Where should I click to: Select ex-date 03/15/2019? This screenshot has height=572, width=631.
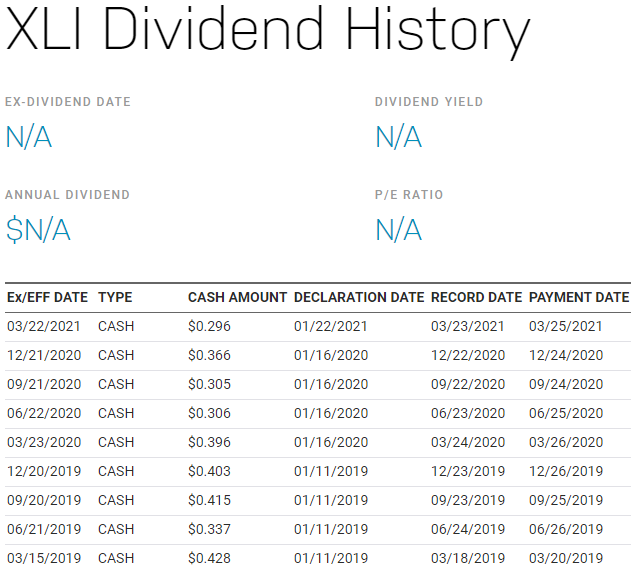click(44, 558)
